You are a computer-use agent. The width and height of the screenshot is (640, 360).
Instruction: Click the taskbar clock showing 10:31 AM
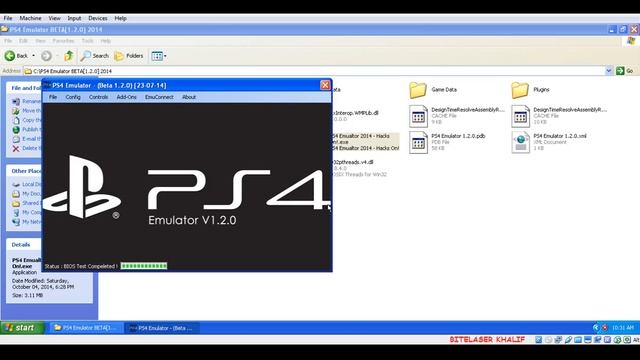click(623, 328)
